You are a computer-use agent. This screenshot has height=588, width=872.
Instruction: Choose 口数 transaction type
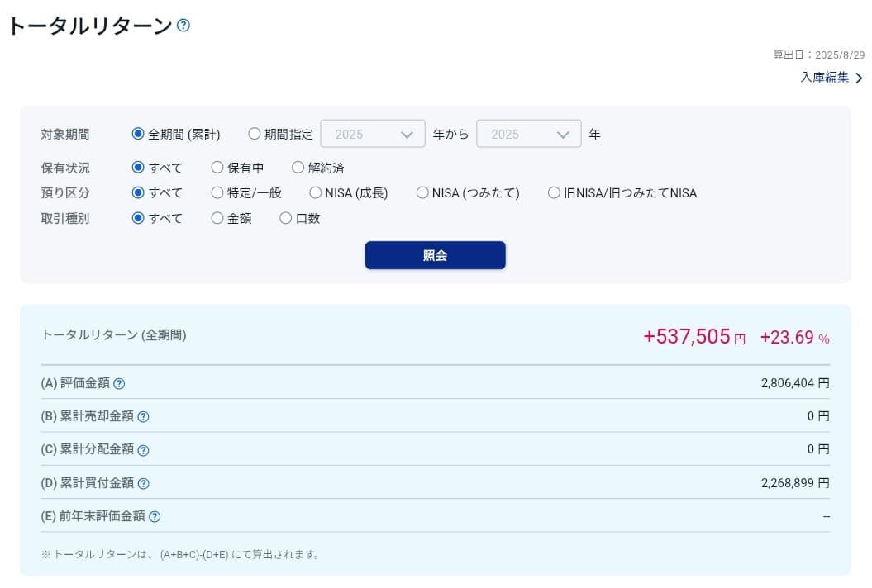286,219
